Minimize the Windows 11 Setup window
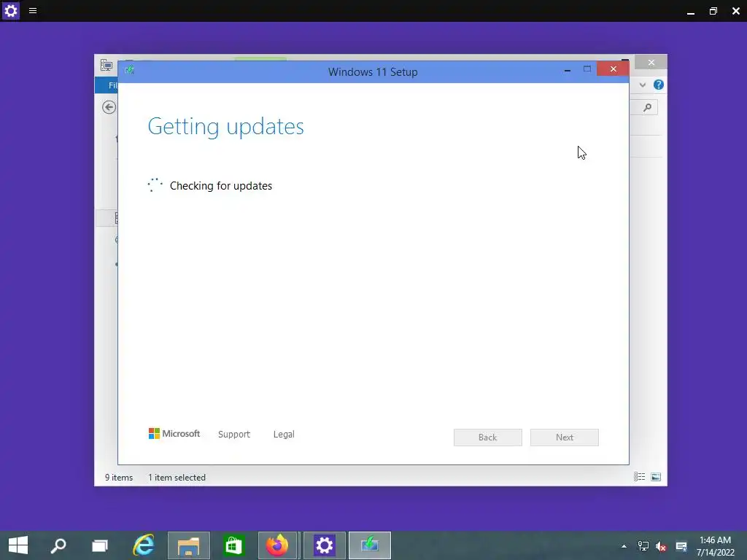Image resolution: width=747 pixels, height=560 pixels. coord(568,69)
